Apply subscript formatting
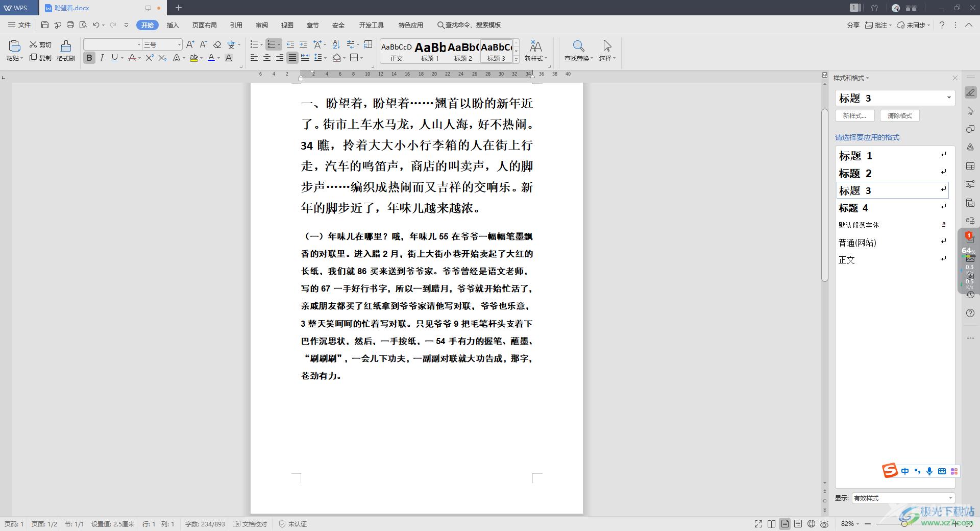 click(x=162, y=58)
